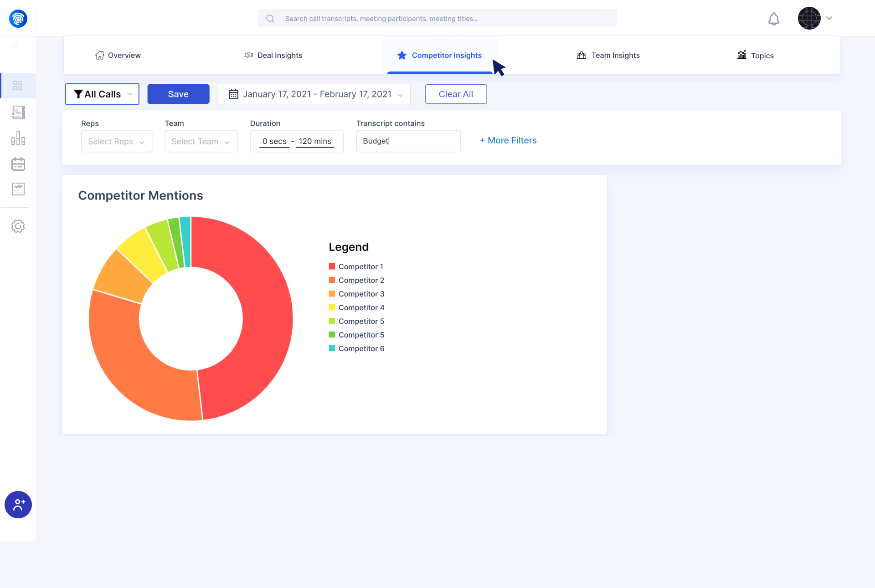Image resolution: width=875 pixels, height=588 pixels.
Task: Click the notifications bell icon
Action: [x=773, y=19]
